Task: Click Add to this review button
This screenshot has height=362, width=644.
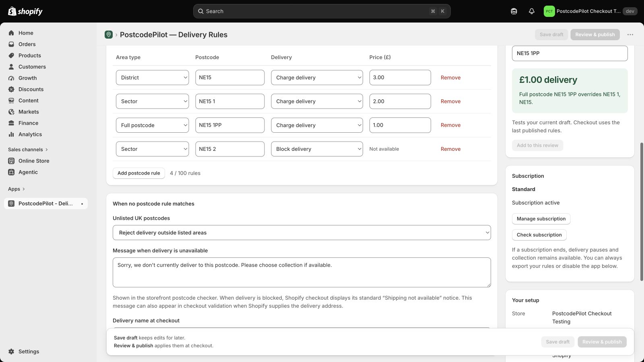Action: click(537, 145)
